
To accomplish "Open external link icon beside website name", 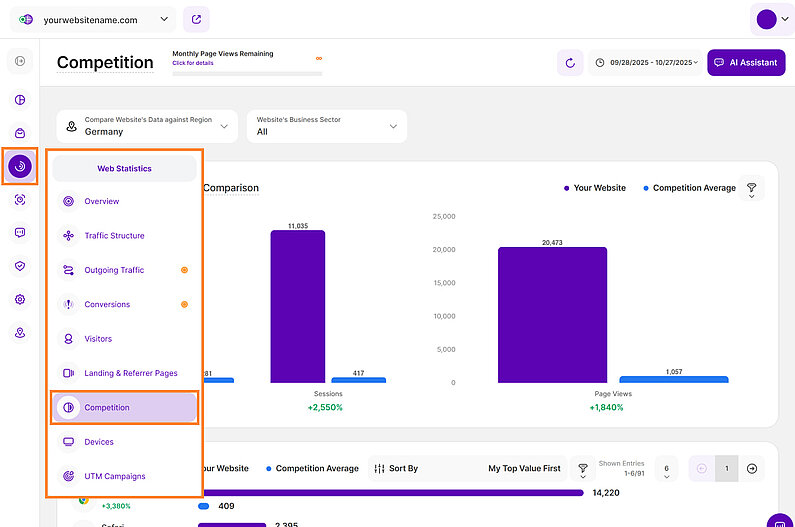I will pyautogui.click(x=197, y=19).
